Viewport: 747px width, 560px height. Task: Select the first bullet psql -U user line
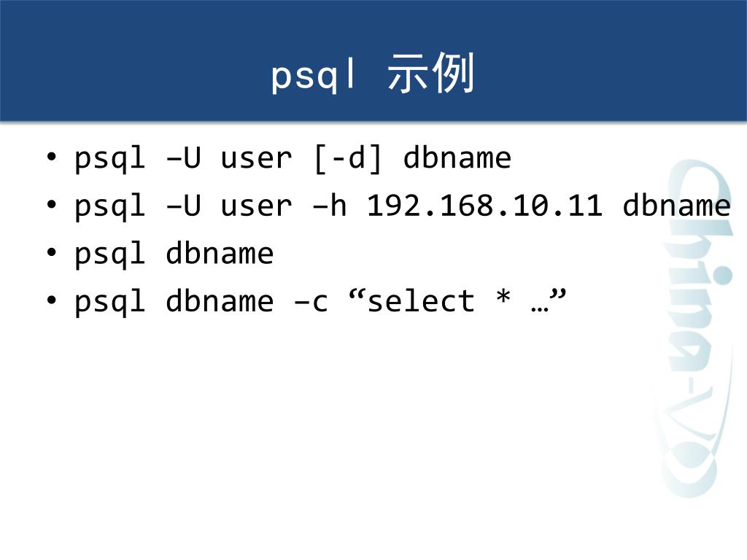pos(293,158)
